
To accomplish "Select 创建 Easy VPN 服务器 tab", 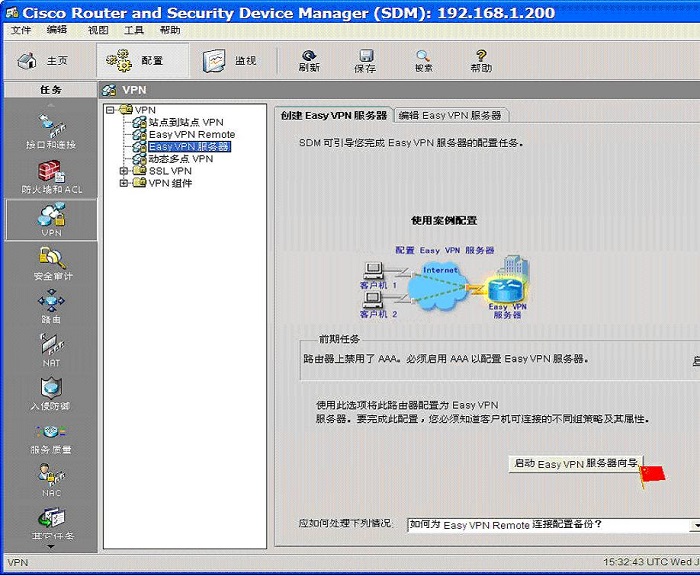I will click(x=333, y=116).
